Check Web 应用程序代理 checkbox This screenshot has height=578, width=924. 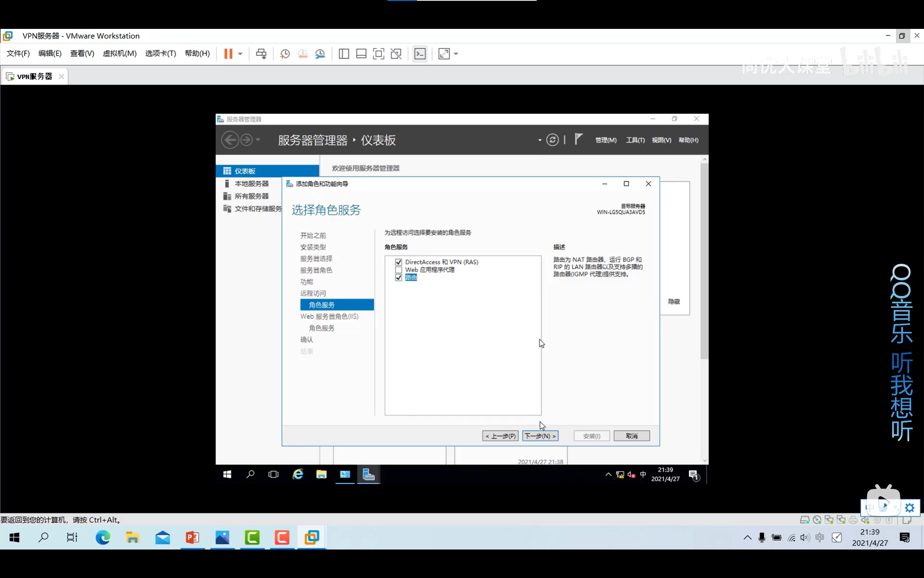tap(398, 270)
